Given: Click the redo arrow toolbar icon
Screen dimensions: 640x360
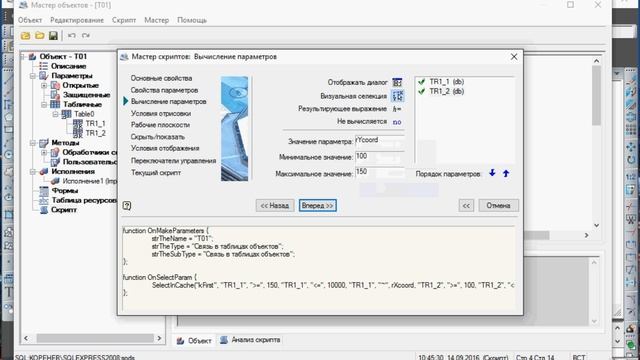Looking at the screenshot, I should pos(86,36).
